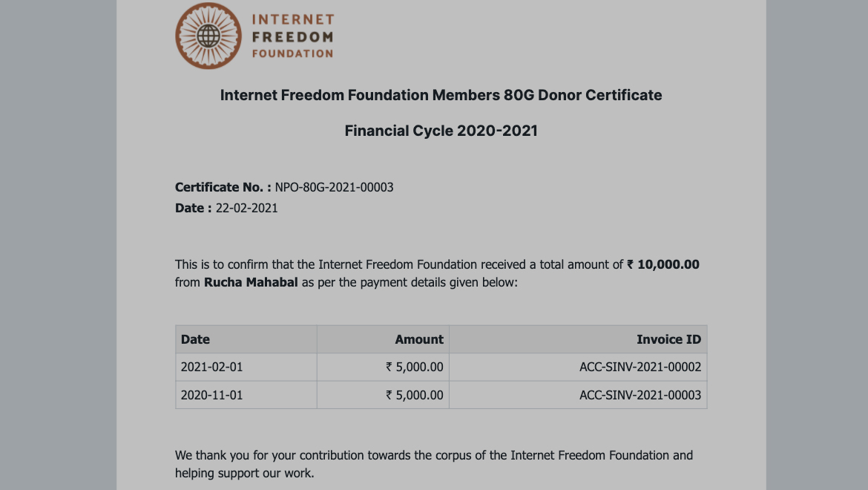This screenshot has height=490, width=868.
Task: Click the Date column header
Action: click(196, 339)
